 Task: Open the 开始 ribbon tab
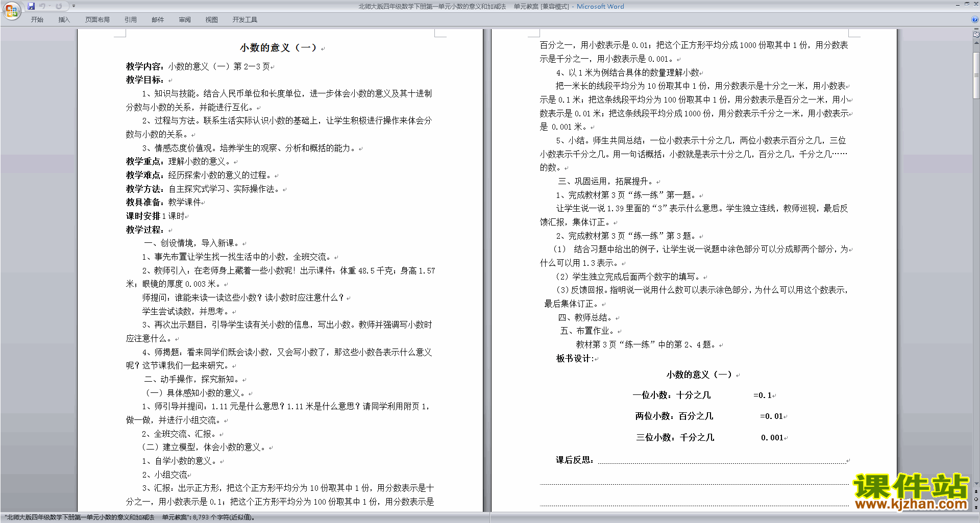click(37, 20)
